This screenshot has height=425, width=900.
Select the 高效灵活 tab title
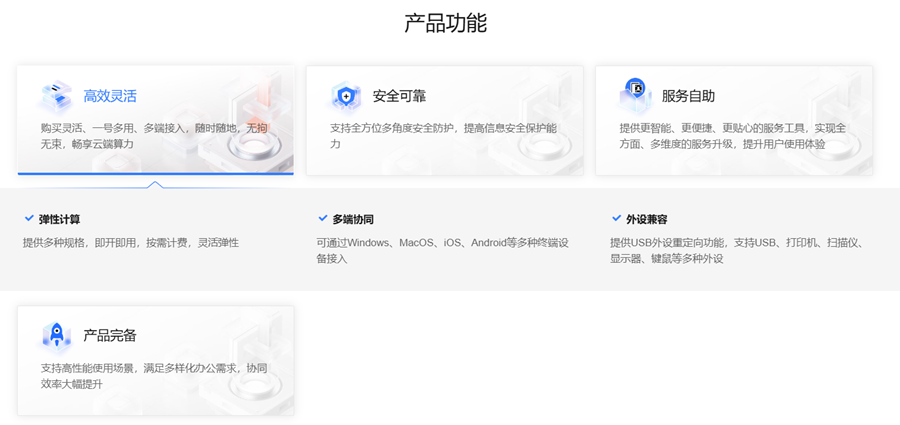click(x=110, y=96)
